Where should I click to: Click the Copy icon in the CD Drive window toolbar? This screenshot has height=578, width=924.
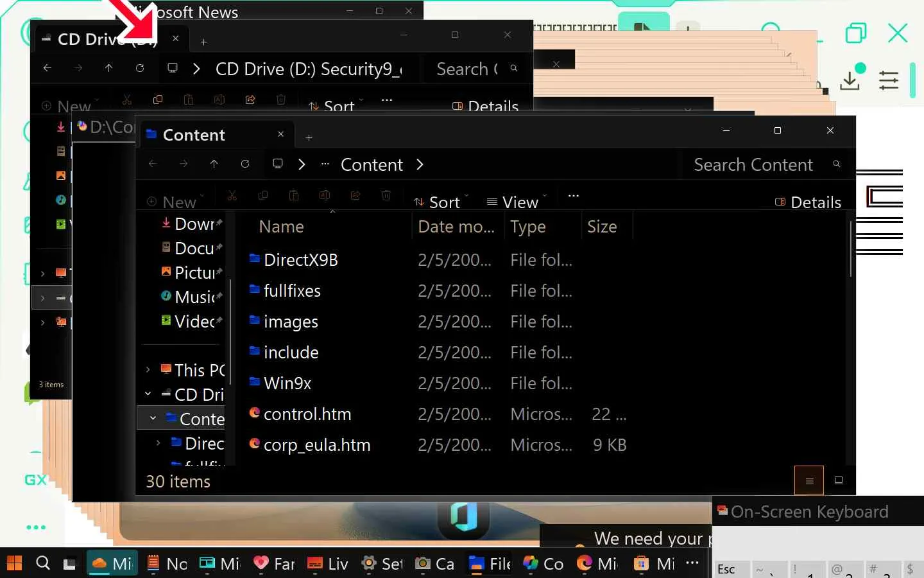(x=158, y=100)
